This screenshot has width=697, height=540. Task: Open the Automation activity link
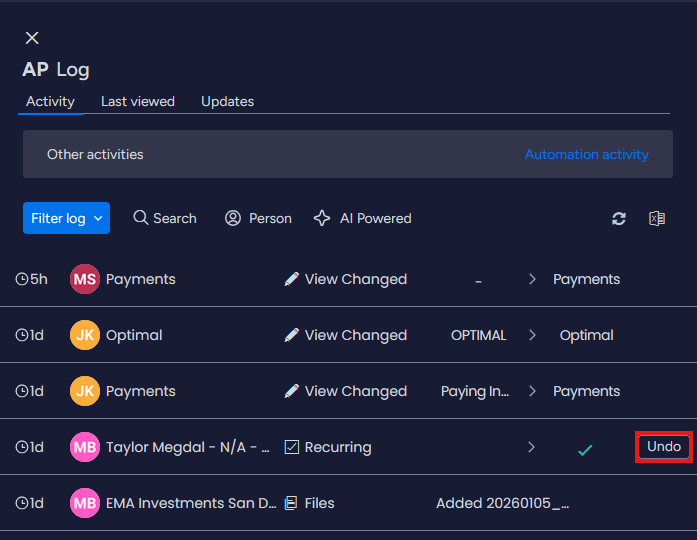point(586,154)
